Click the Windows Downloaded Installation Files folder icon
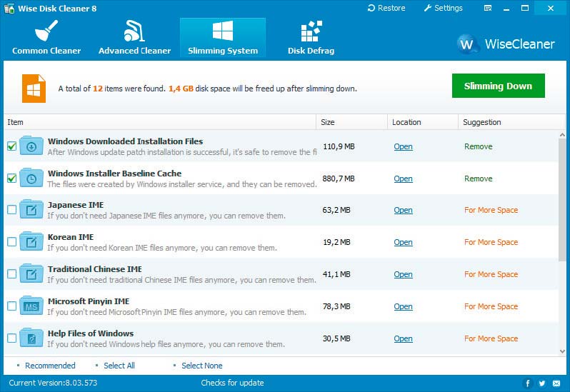This screenshot has height=392, width=570. [31, 146]
